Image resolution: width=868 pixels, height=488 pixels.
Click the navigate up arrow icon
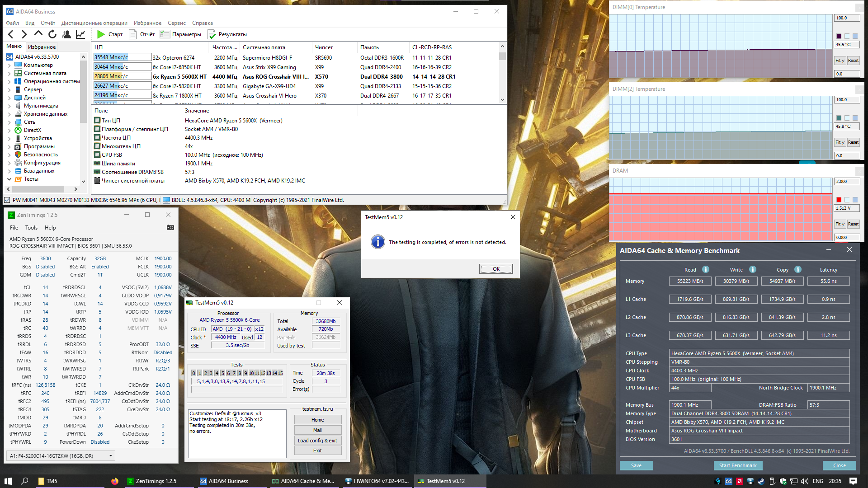click(x=38, y=34)
